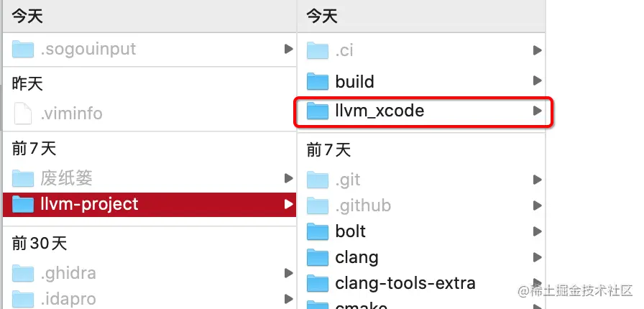The width and height of the screenshot is (644, 309).
Task: Click the build folder icon
Action: coord(318,81)
